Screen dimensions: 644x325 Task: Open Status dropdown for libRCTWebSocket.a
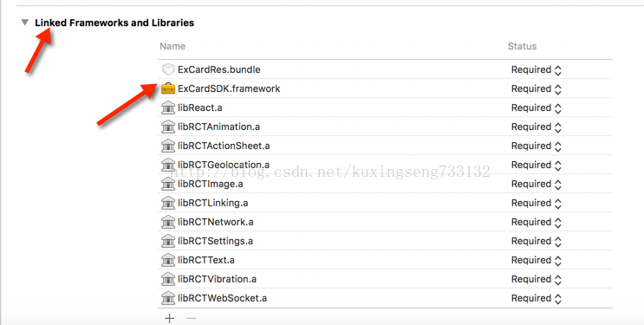[536, 298]
